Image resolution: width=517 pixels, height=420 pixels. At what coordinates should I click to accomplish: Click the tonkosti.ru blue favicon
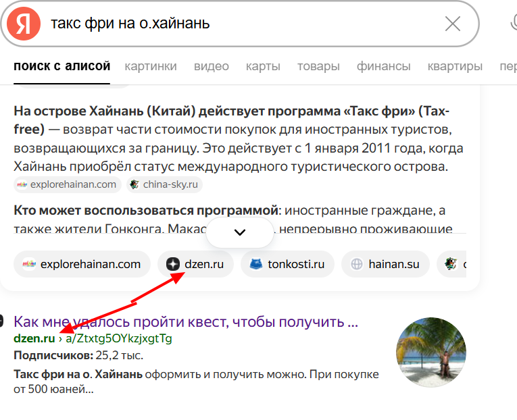256,264
